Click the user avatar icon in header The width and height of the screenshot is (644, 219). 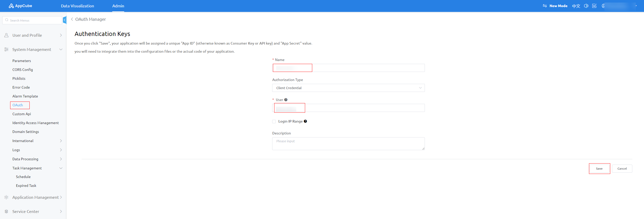tap(603, 6)
